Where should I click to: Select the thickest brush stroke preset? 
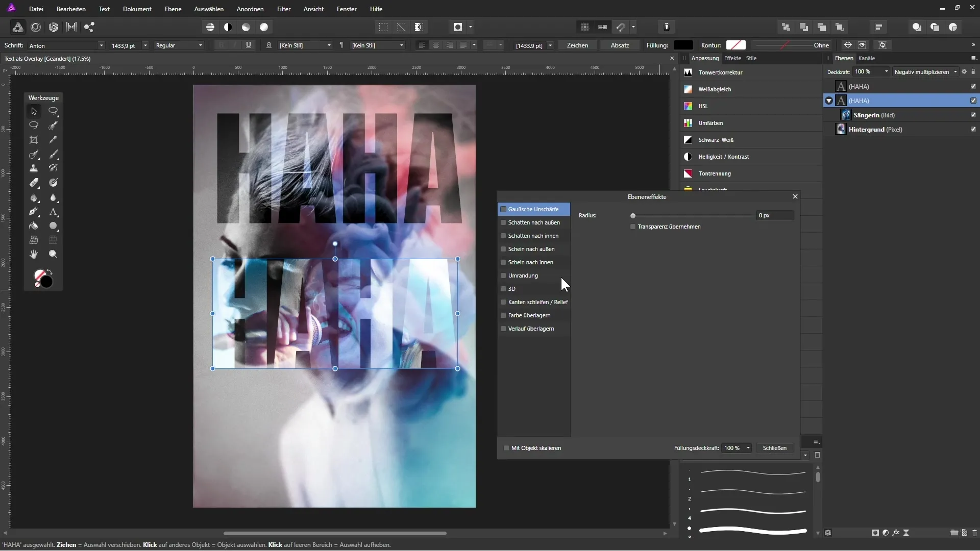click(x=753, y=531)
